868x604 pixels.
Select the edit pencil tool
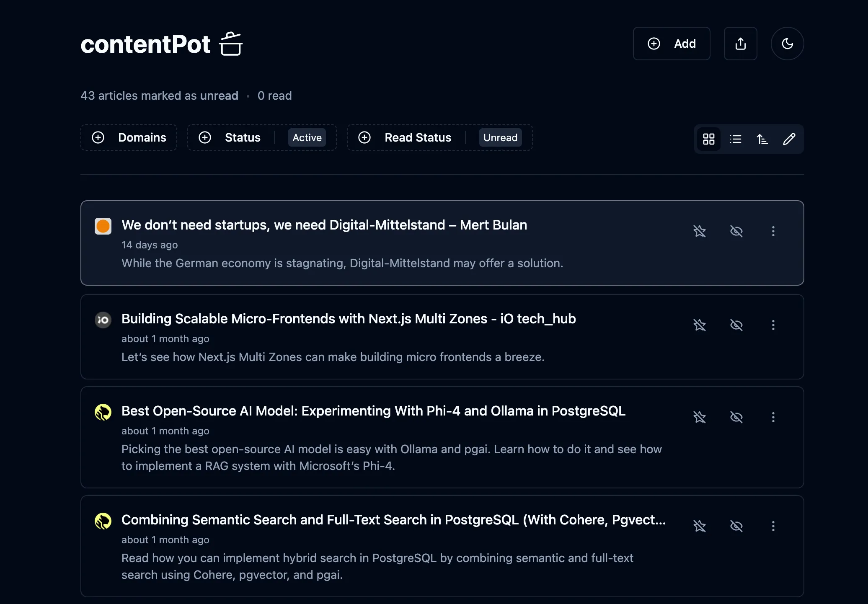tap(790, 139)
